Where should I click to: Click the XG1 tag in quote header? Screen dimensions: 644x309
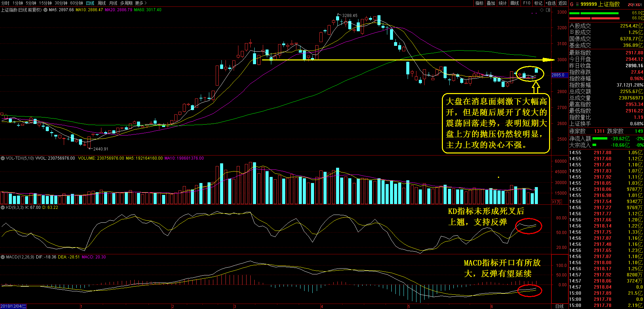(639, 5)
